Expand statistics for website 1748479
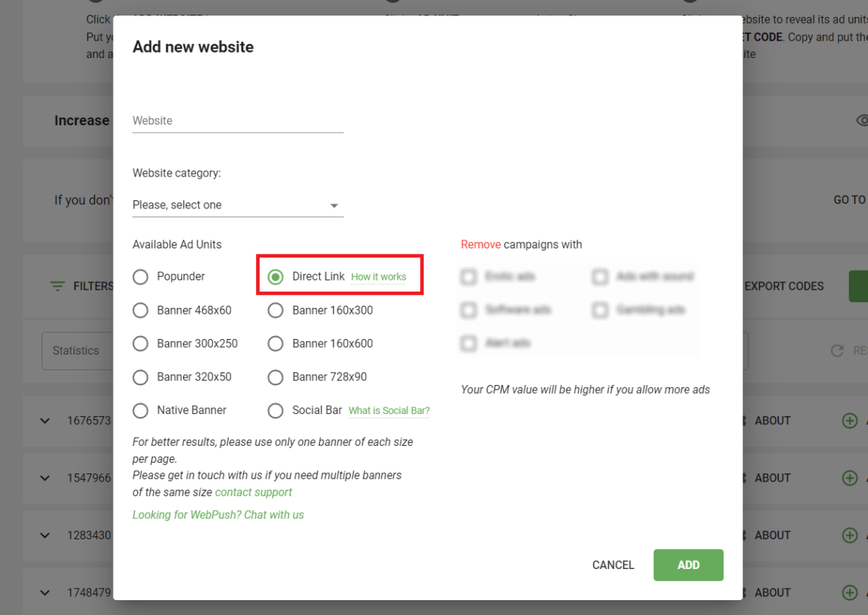Image resolution: width=868 pixels, height=615 pixels. [45, 592]
